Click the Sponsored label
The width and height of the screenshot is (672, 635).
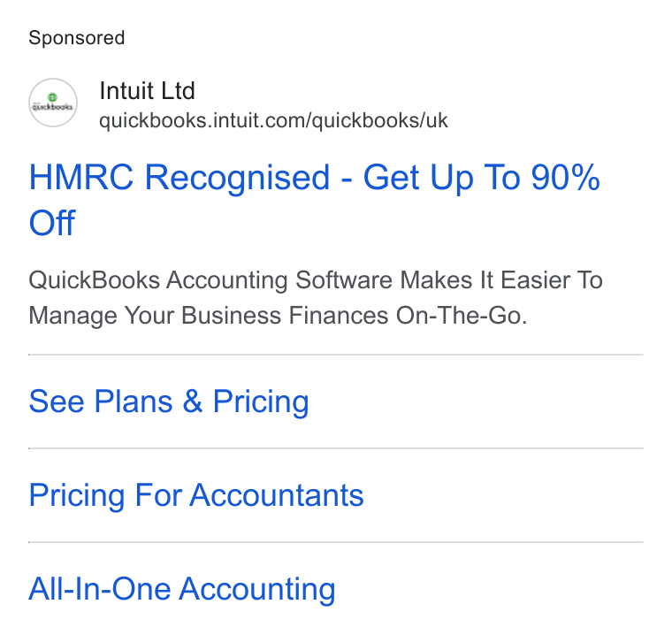point(77,38)
